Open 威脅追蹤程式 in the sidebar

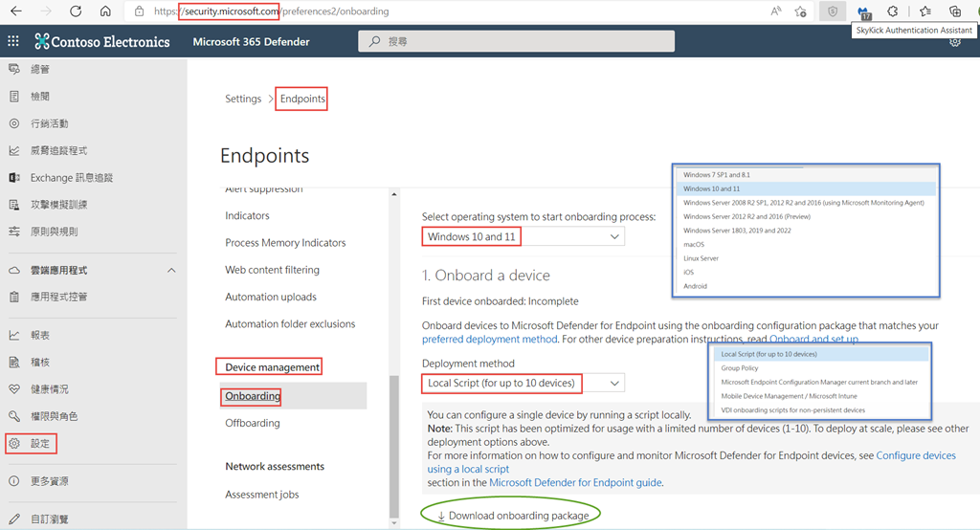point(58,150)
